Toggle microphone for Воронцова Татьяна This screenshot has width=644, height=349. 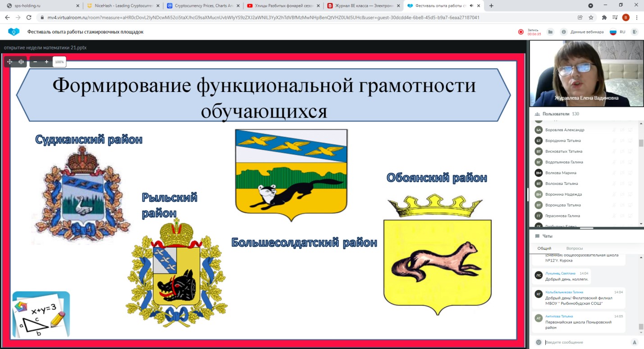(x=614, y=205)
